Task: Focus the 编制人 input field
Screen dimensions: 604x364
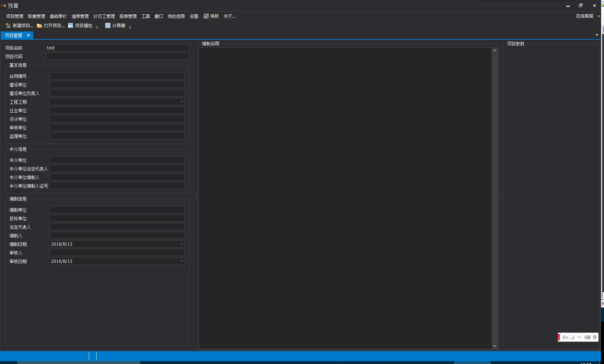Action: pos(117,235)
